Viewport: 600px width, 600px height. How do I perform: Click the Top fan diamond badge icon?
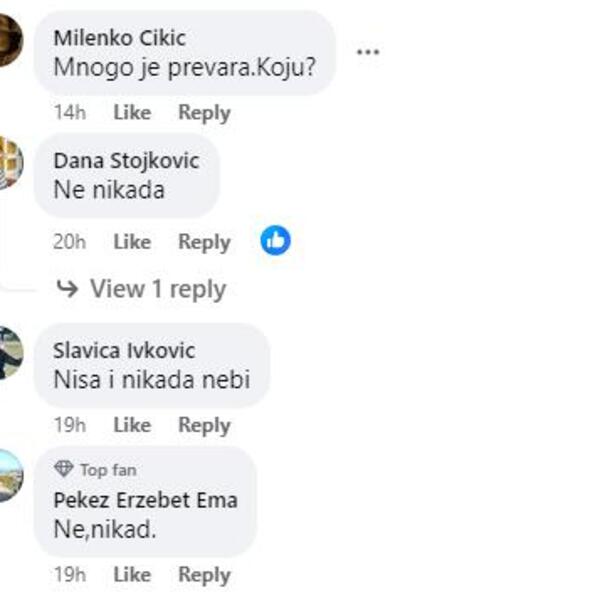64,469
